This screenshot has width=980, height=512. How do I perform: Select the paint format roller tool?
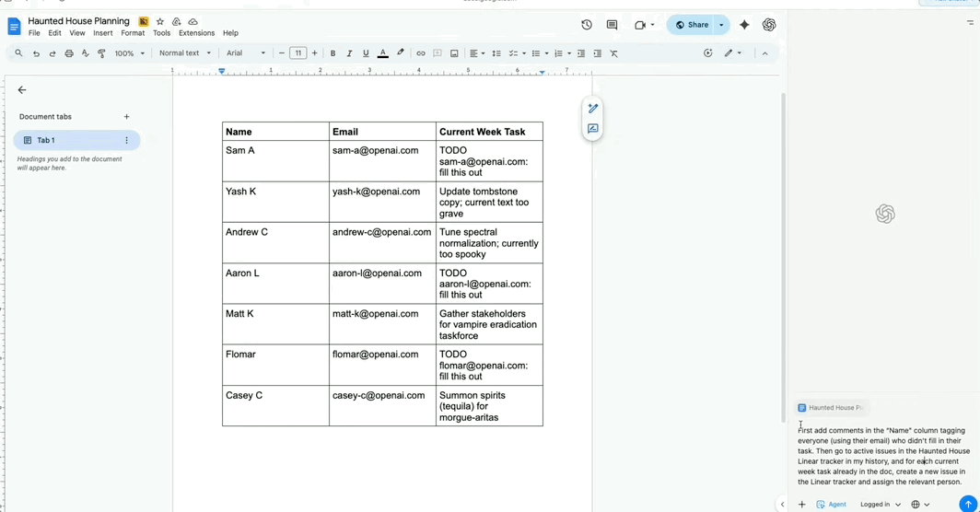(101, 53)
